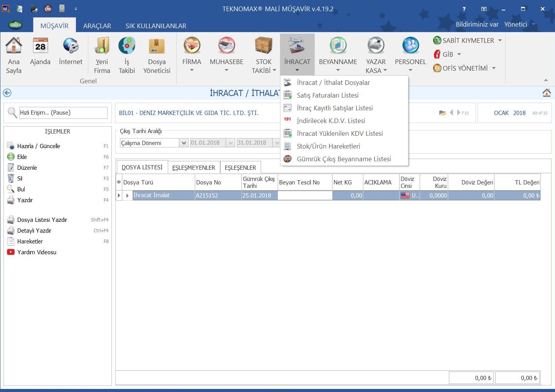Launch the İnternet browser icon
This screenshot has height=392, width=555.
point(71,46)
